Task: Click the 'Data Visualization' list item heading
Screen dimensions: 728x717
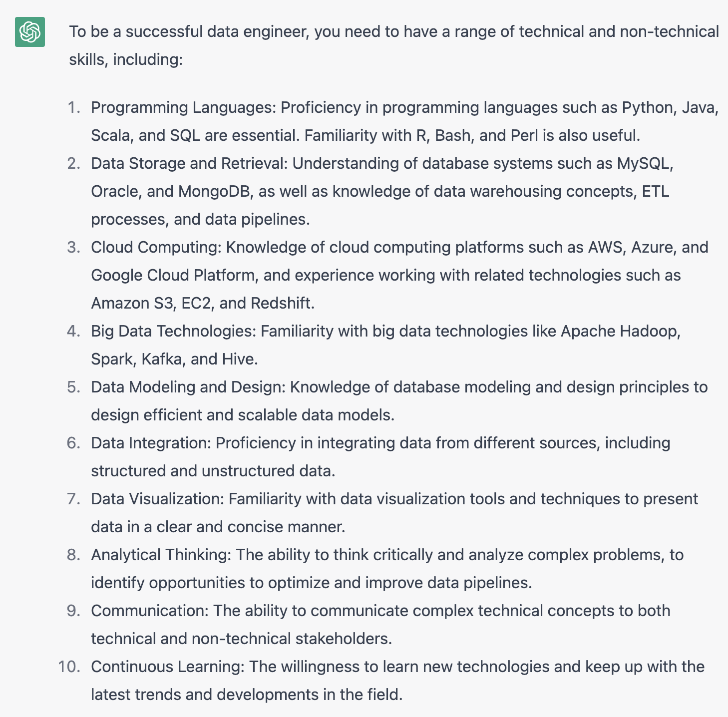Action: 157,499
